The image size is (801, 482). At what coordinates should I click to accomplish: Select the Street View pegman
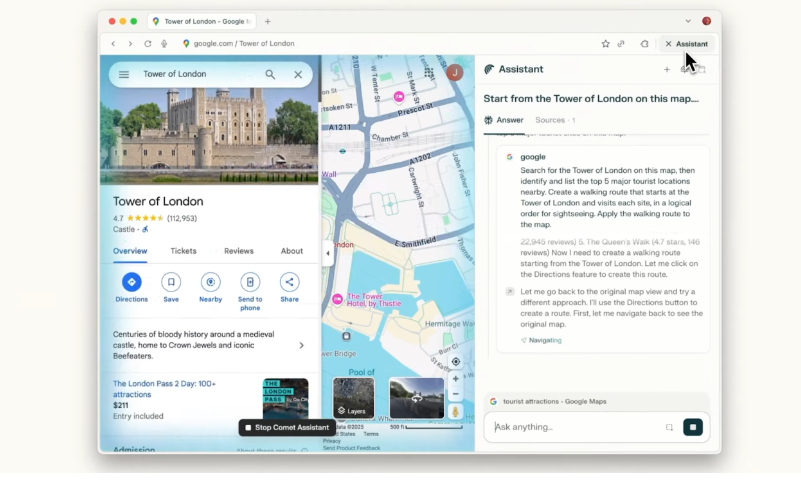pos(456,412)
